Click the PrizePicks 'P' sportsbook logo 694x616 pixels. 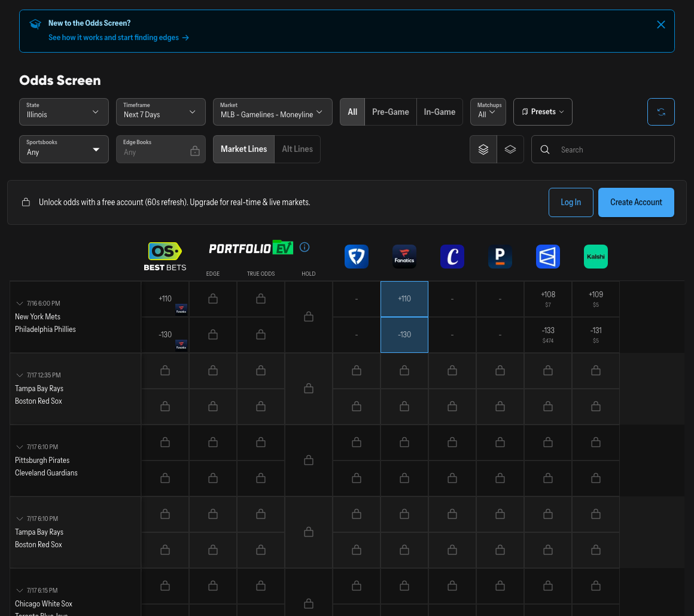[500, 257]
